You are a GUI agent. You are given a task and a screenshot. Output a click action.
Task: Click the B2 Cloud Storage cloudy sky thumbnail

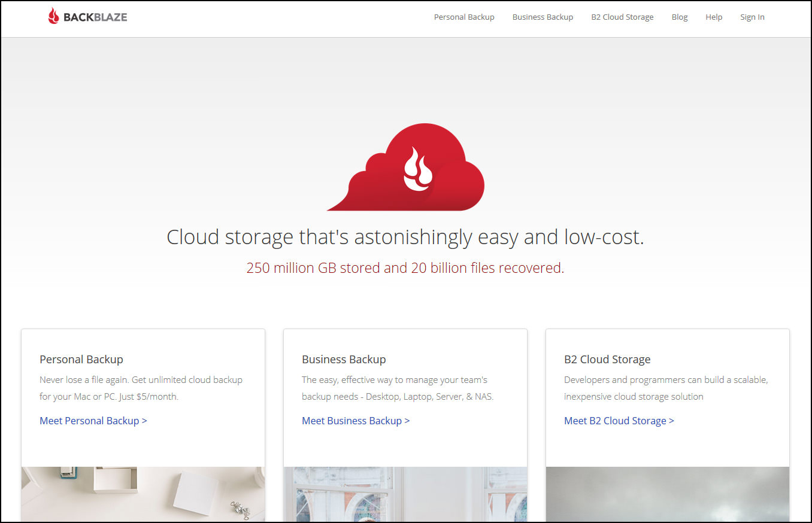pyautogui.click(x=668, y=494)
